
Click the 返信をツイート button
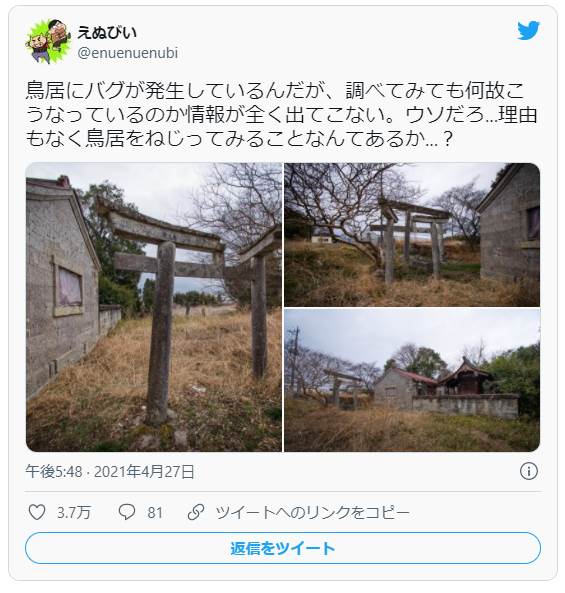coord(282,548)
